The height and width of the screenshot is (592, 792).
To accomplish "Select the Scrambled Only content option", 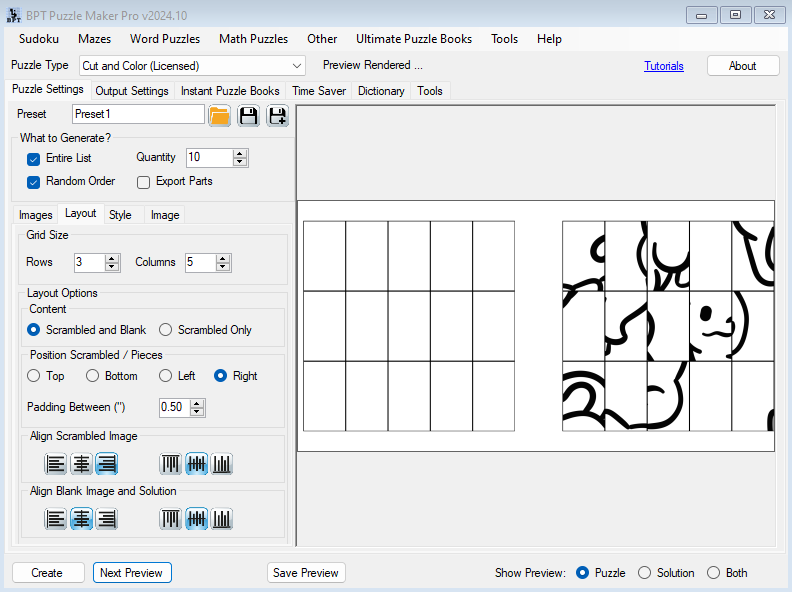I will tap(166, 330).
